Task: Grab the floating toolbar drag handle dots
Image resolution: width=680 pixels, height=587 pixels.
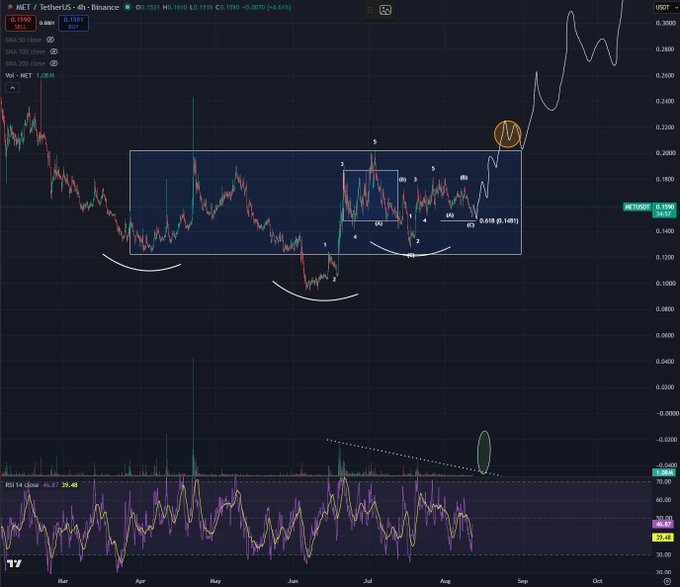Action: click(370, 10)
